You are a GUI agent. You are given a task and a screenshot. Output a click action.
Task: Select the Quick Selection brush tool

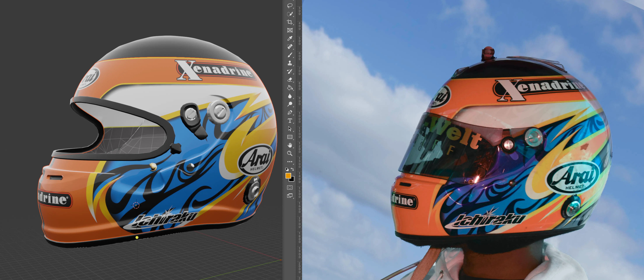(x=290, y=14)
